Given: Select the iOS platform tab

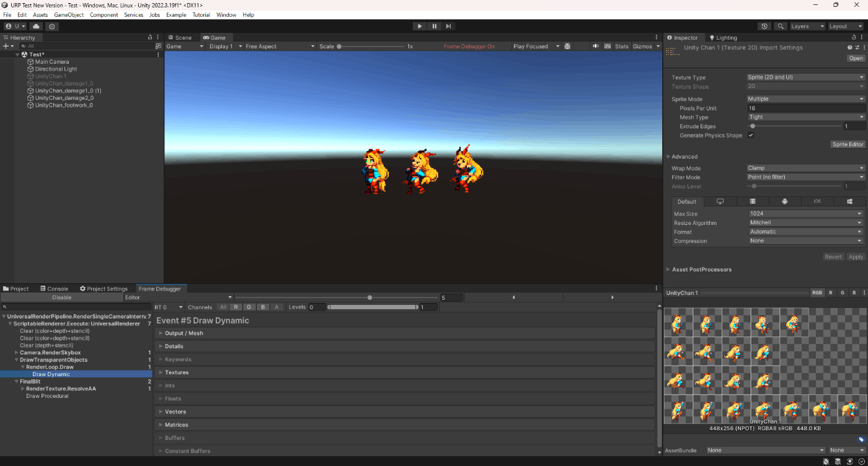Looking at the screenshot, I should click(817, 201).
